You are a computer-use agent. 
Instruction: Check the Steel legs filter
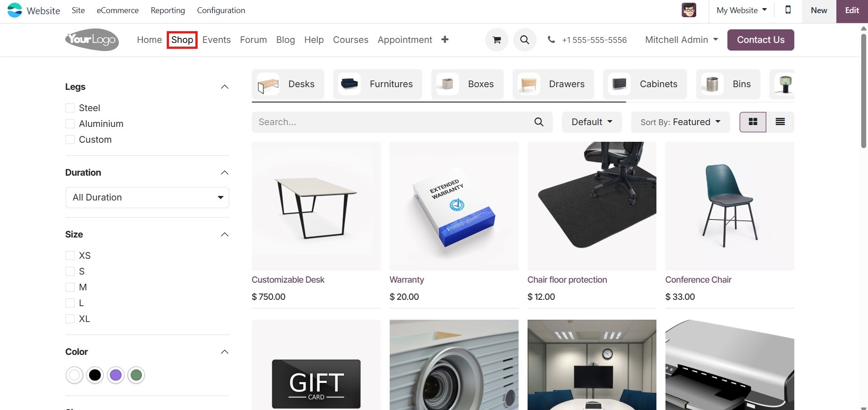point(70,108)
